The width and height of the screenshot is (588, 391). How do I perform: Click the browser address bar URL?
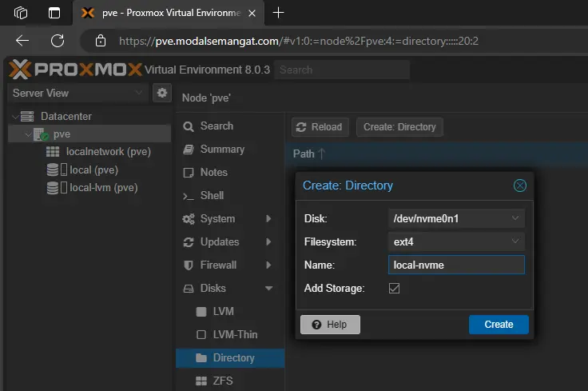299,41
